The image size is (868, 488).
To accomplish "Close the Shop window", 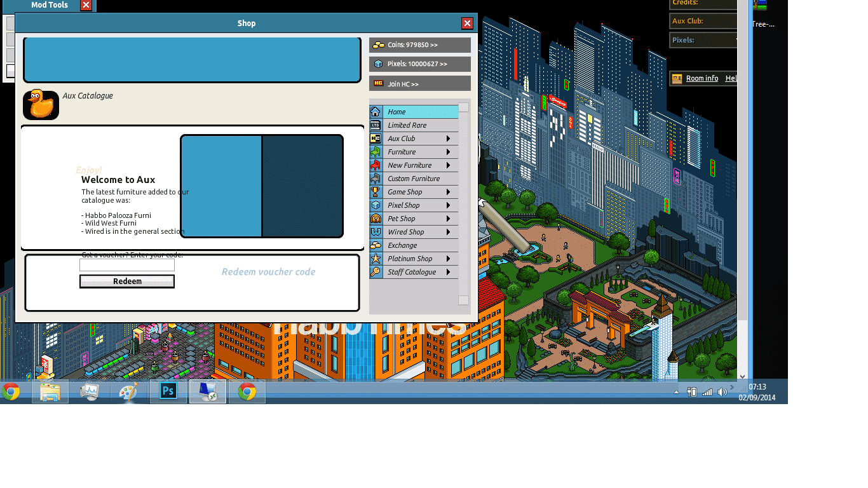I will click(x=467, y=24).
